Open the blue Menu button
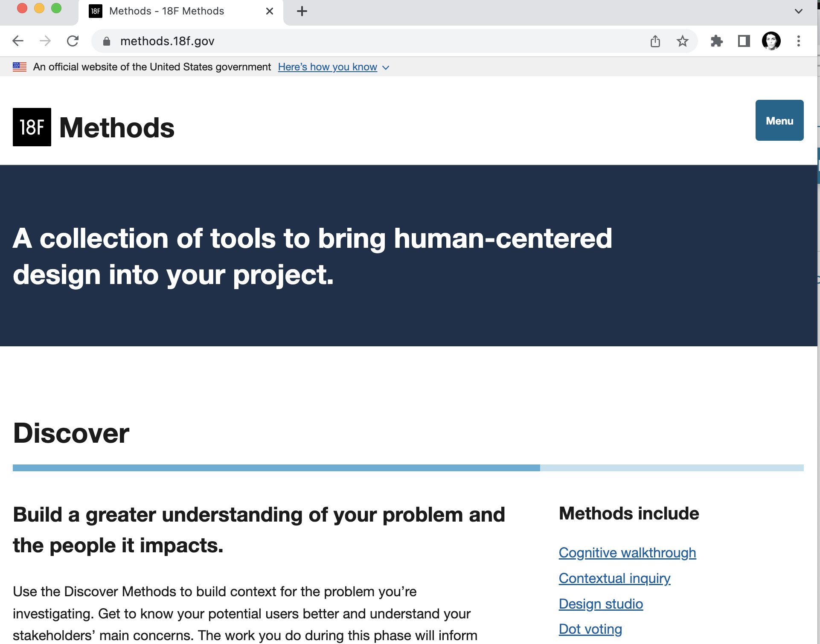This screenshot has height=644, width=820. click(779, 120)
